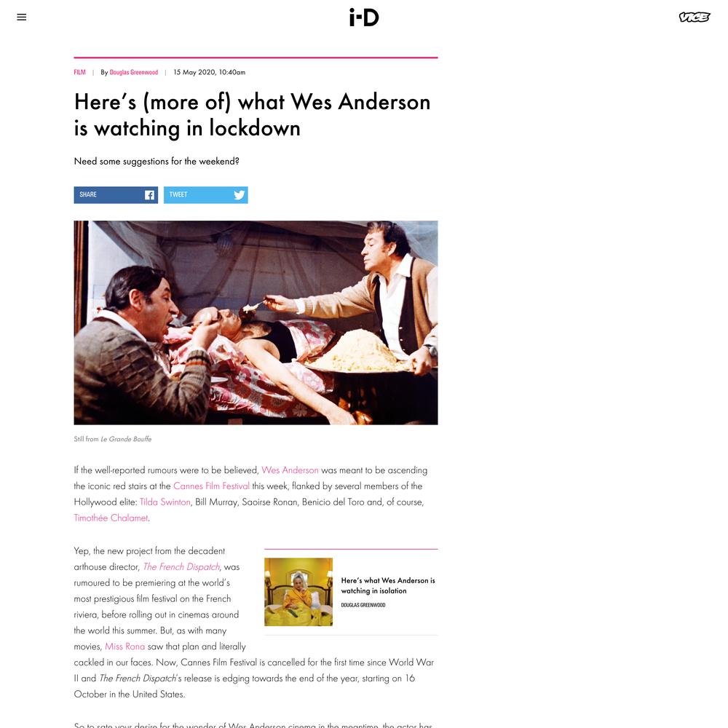Screen dimensions: 728x728
Task: Open author Douglas Greenwood's page
Action: [x=134, y=72]
